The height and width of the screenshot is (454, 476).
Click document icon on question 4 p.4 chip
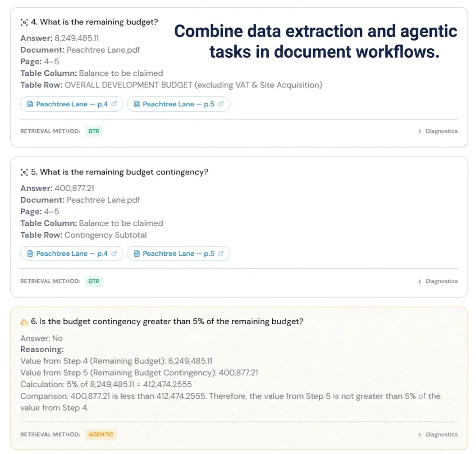coord(30,104)
